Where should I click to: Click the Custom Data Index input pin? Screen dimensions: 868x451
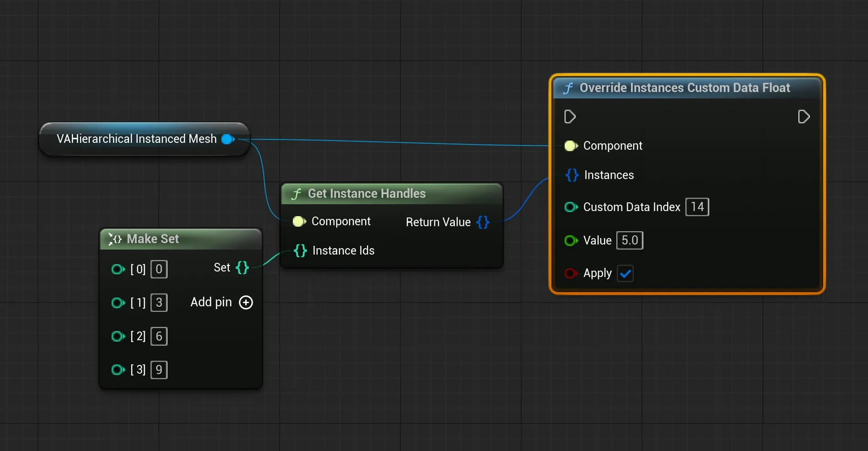tap(571, 207)
